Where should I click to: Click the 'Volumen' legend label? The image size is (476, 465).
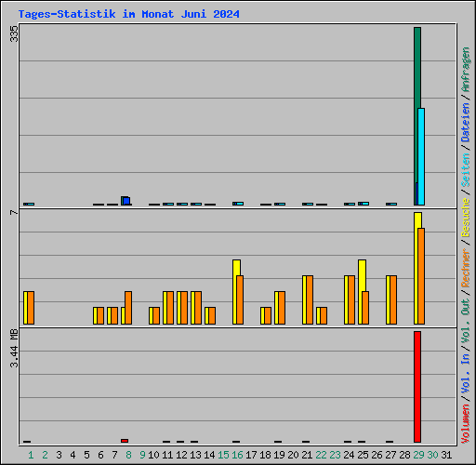tap(466, 424)
